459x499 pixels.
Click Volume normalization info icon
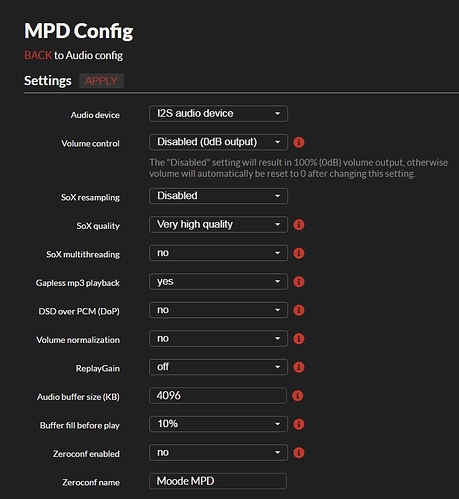pyautogui.click(x=299, y=339)
